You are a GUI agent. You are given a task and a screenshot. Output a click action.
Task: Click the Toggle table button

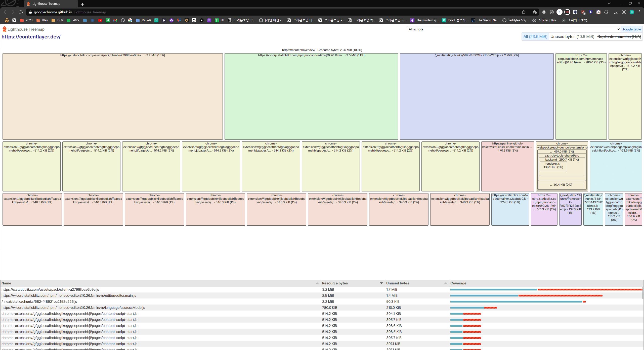point(631,29)
